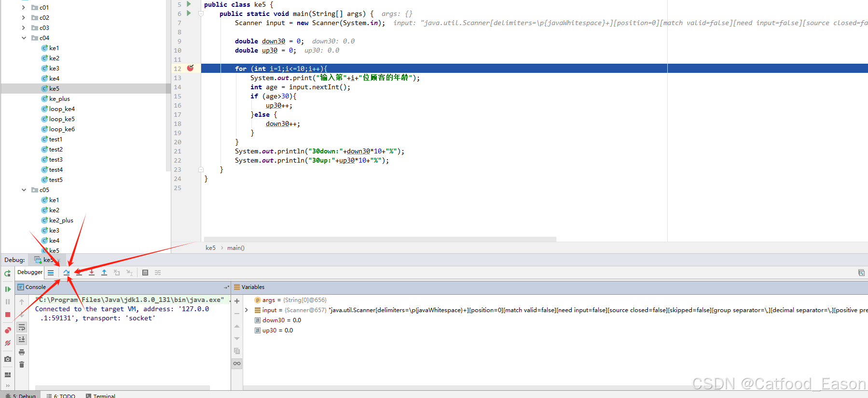The width and height of the screenshot is (868, 398).
Task: Collapse the c04 folder
Action: [24, 38]
